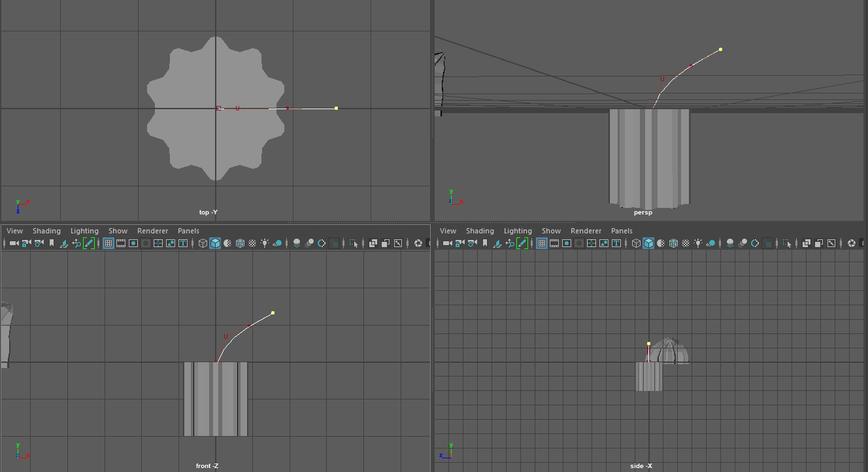Open Panels menu in side -X panel

point(622,231)
